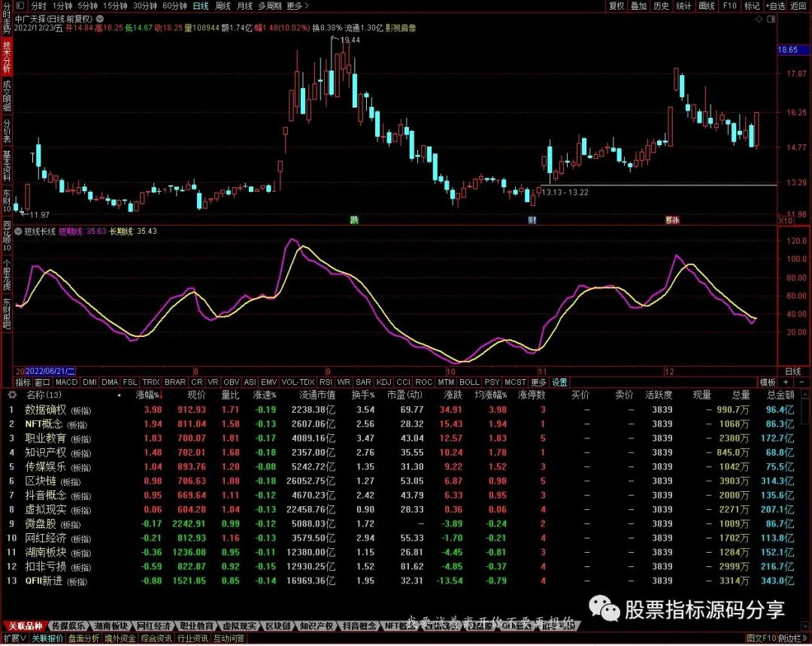Select BOLL indicator

click(x=469, y=382)
